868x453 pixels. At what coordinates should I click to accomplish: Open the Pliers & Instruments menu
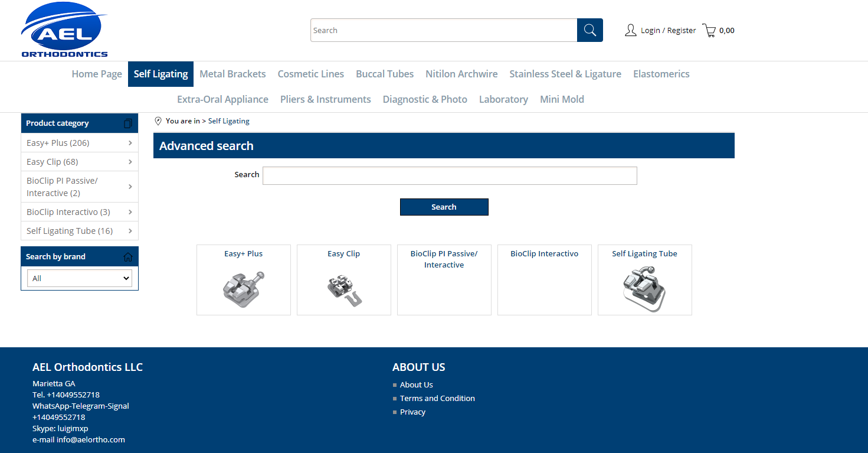[326, 99]
